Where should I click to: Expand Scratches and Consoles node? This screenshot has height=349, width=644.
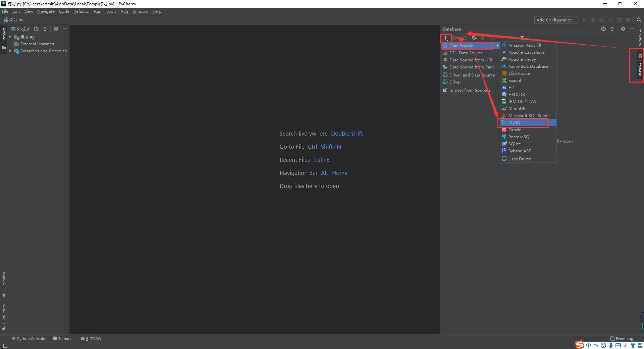(x=10, y=51)
